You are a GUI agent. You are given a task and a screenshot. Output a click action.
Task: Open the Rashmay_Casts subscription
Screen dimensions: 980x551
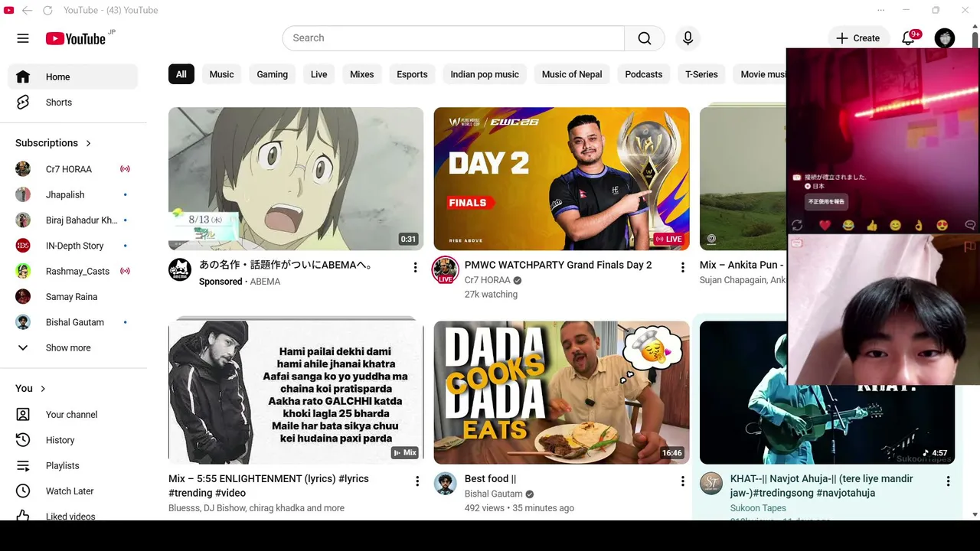pos(73,272)
